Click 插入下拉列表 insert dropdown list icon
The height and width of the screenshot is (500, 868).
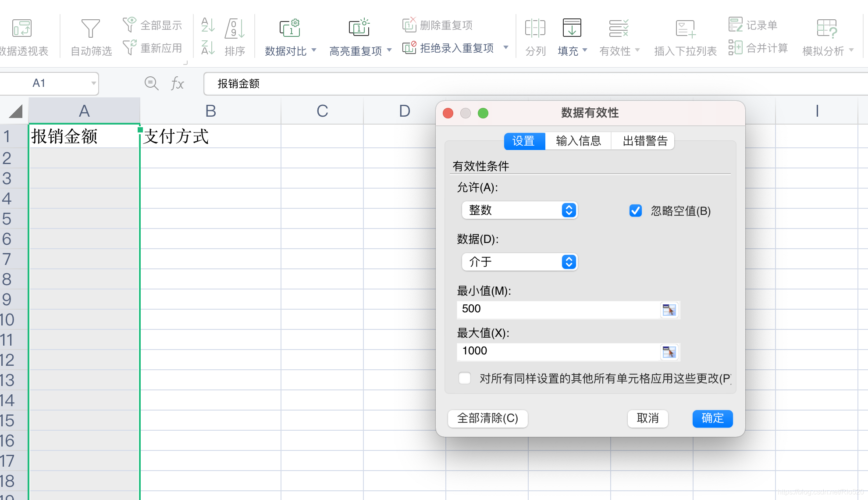tap(686, 28)
